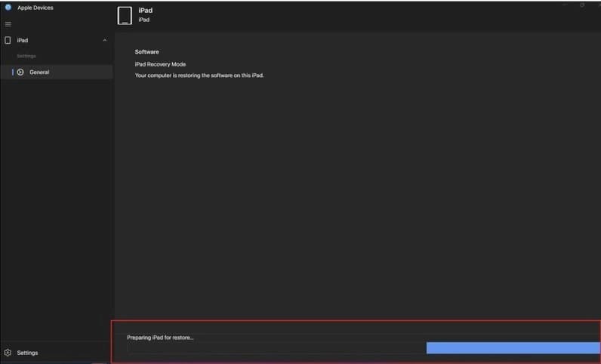Click the large iPad icon in header

click(125, 15)
